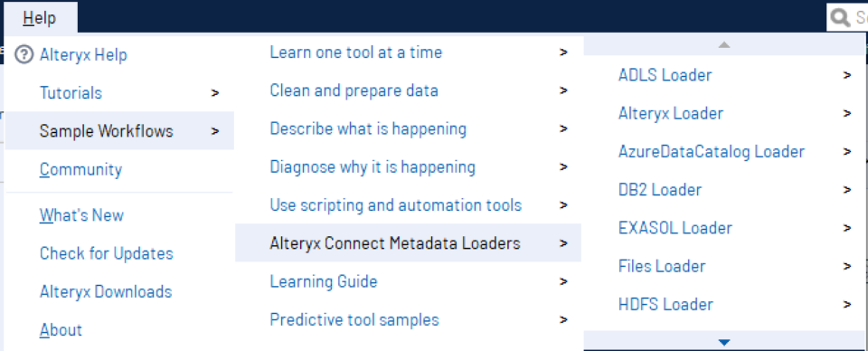The height and width of the screenshot is (351, 868).
Task: Click the question mark icon beside Alteryx Help
Action: click(24, 55)
